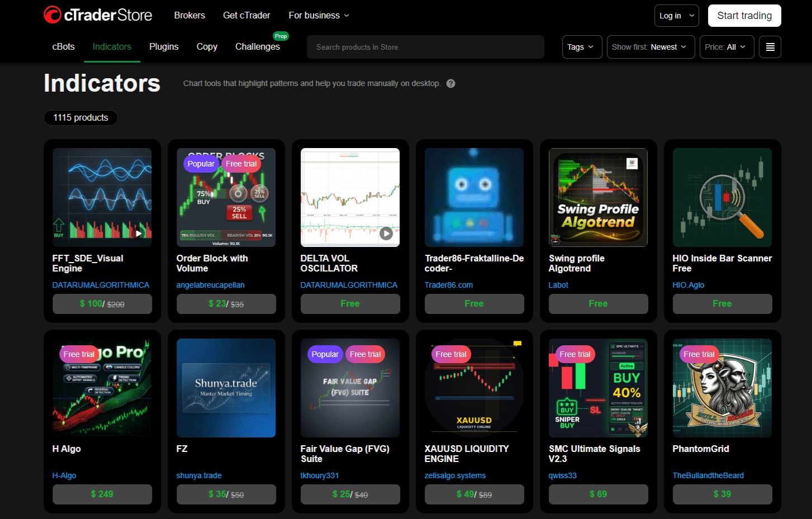Click the Start trading button
The height and width of the screenshot is (519, 812).
coord(744,16)
